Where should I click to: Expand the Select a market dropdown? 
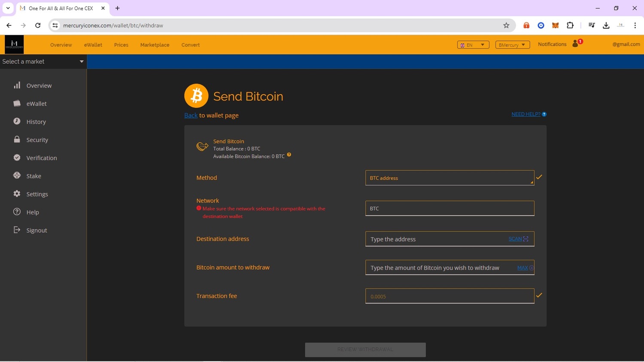pos(43,61)
